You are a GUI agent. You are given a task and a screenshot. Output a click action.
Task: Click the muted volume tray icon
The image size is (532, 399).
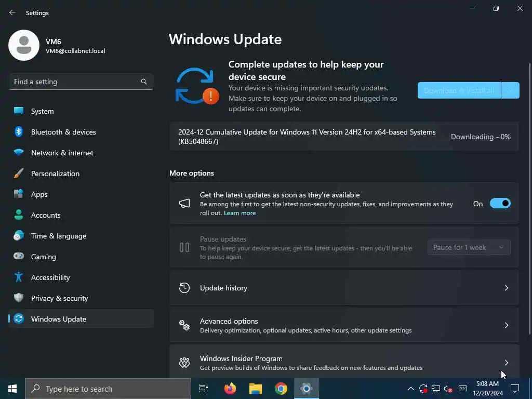pyautogui.click(x=448, y=389)
